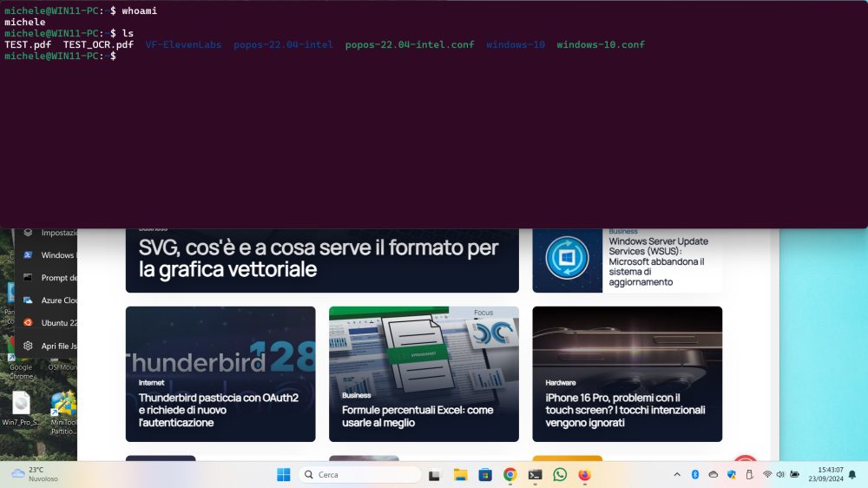The image size is (868, 488).
Task: Click popos-22.04-intel directory name in terminal
Action: coord(283,44)
